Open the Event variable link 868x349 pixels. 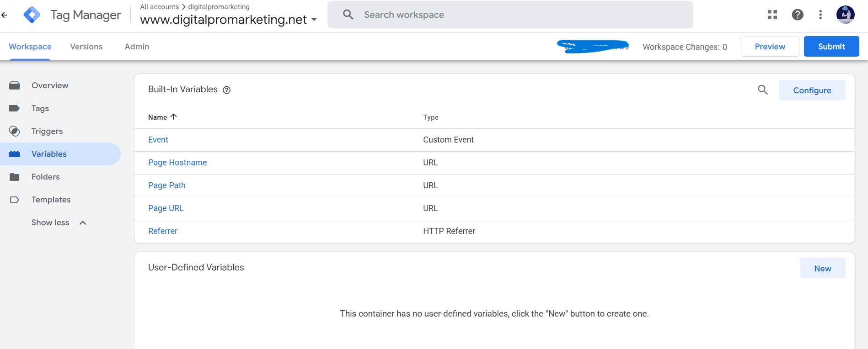pyautogui.click(x=158, y=140)
